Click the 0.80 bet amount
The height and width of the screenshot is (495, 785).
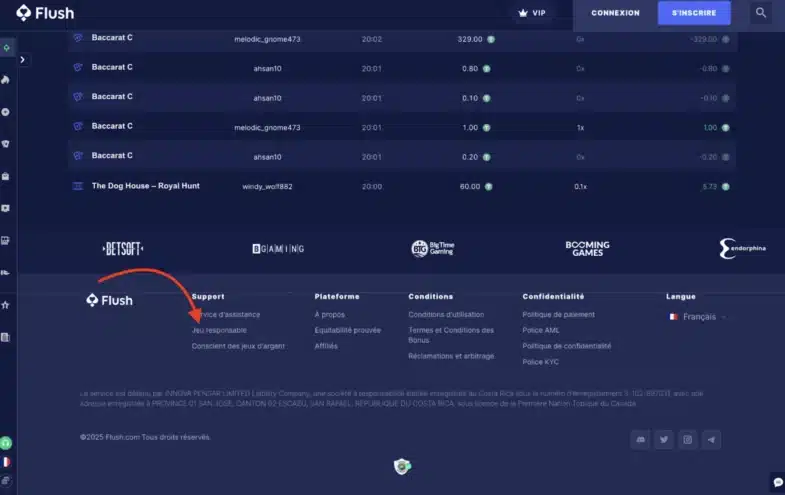pos(470,69)
